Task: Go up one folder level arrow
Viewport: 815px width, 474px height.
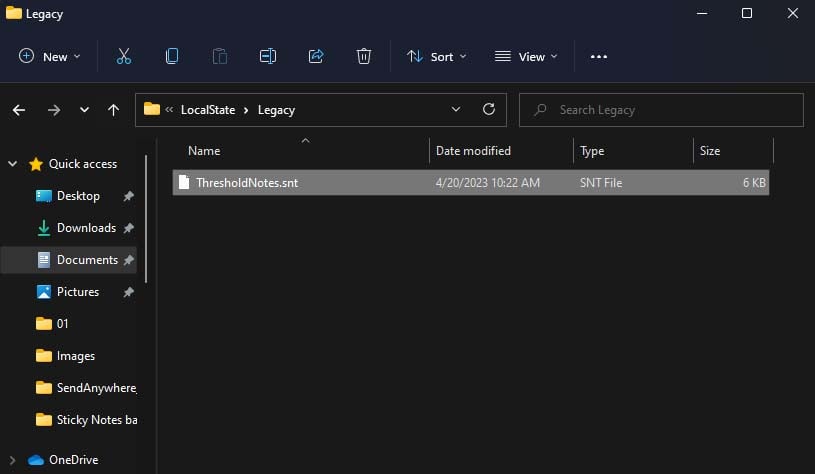Action: tap(113, 110)
